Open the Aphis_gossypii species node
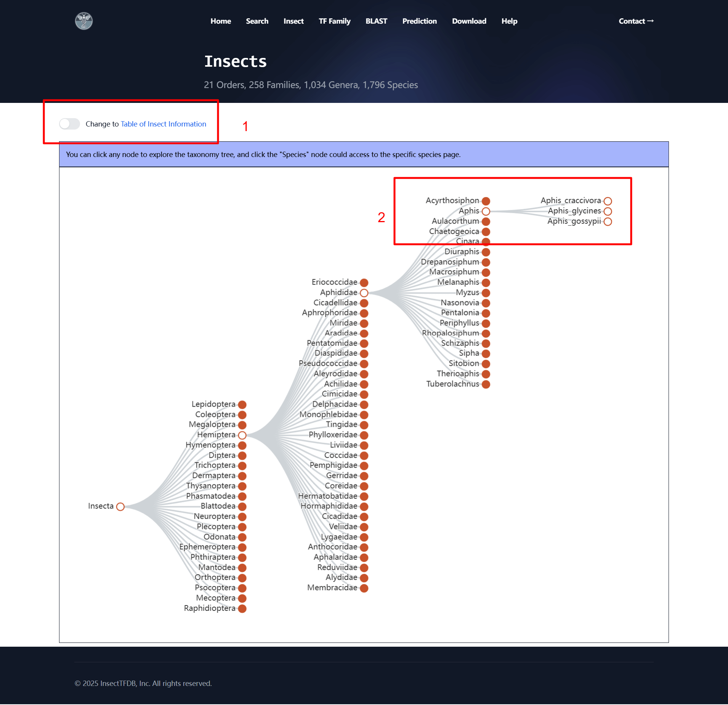The image size is (728, 705). [x=608, y=221]
